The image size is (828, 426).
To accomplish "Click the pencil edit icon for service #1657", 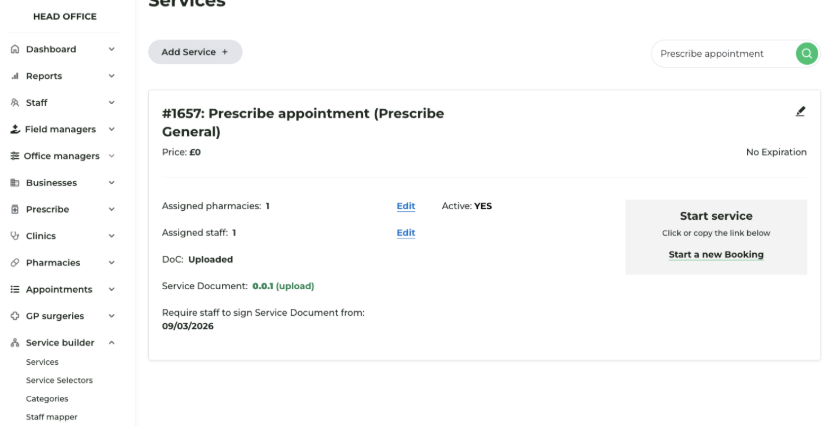I will 800,111.
